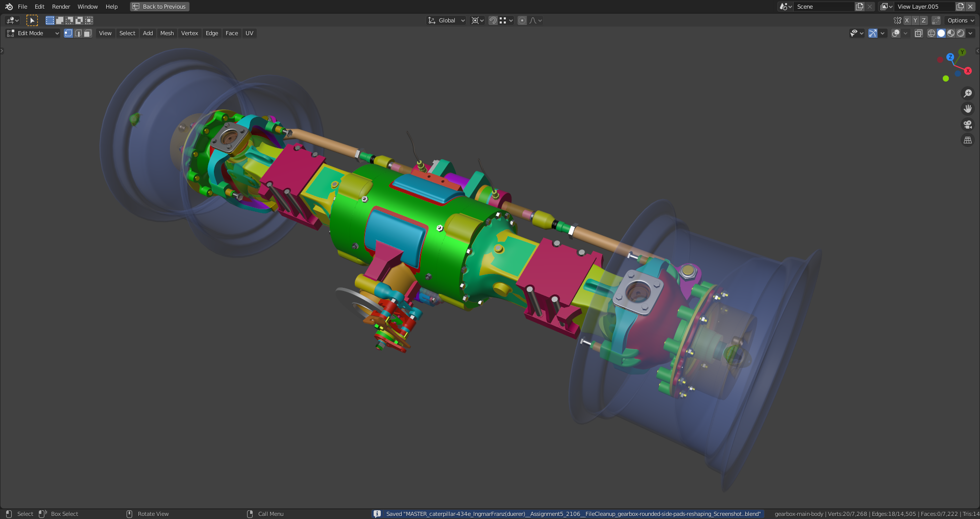Open the object visibility and selectability popover
The image size is (980, 519).
(856, 33)
